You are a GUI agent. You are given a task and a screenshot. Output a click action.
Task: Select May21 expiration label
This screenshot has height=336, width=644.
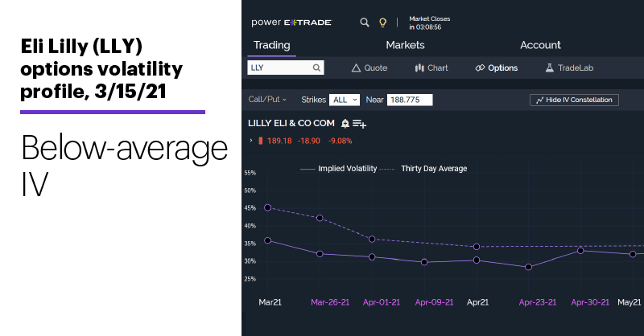point(630,302)
